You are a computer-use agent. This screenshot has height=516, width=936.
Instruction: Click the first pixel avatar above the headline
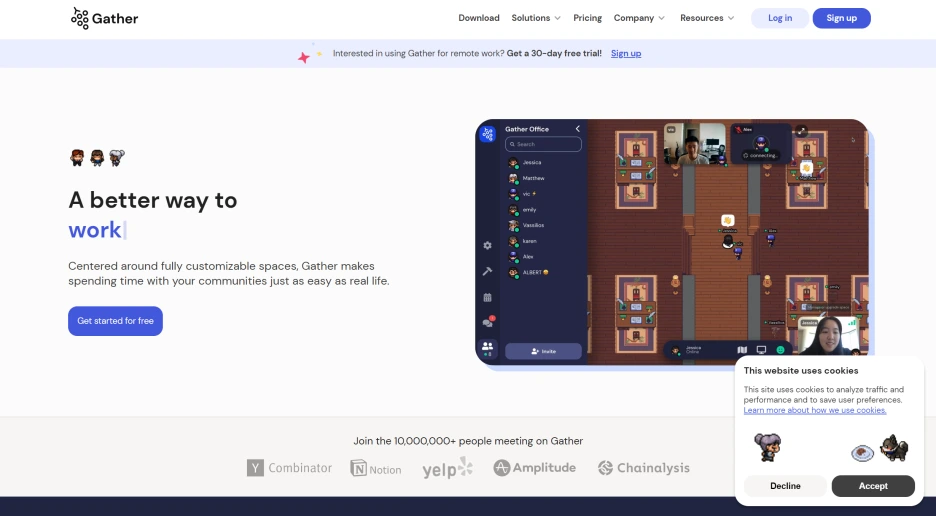77,158
